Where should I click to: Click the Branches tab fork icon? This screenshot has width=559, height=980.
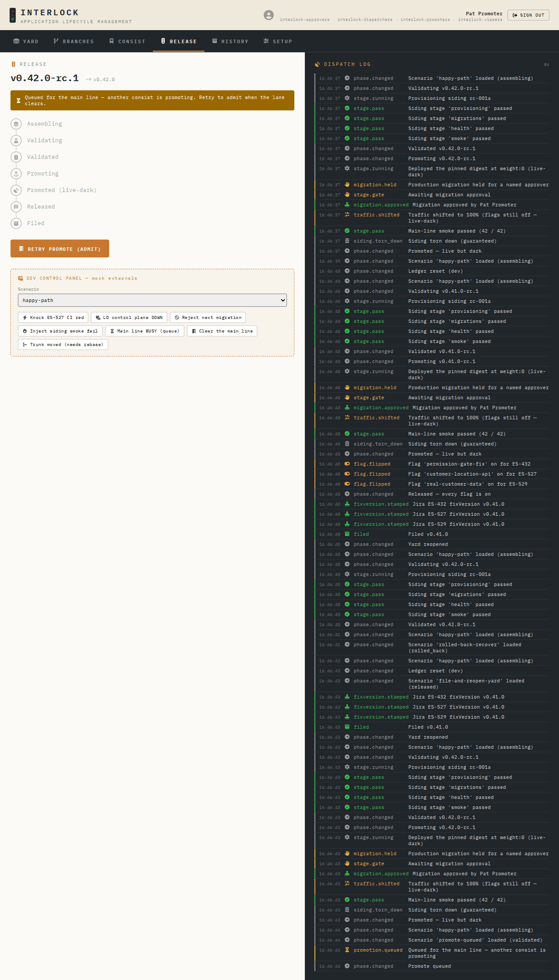click(56, 41)
